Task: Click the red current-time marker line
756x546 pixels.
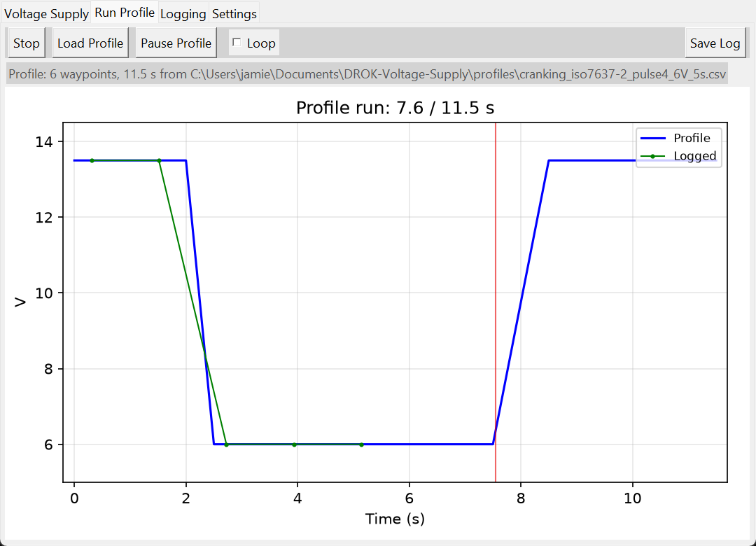Action: (x=495, y=302)
